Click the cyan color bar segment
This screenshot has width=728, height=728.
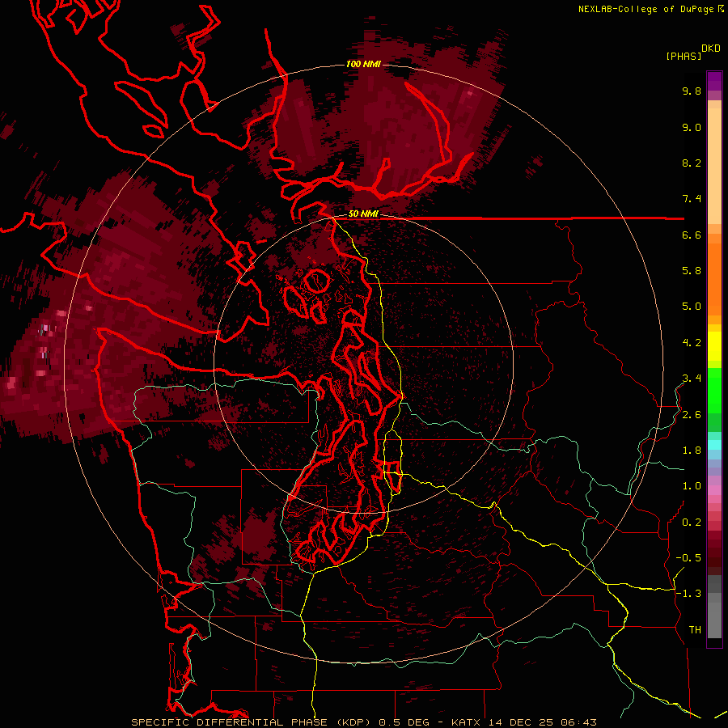click(714, 445)
